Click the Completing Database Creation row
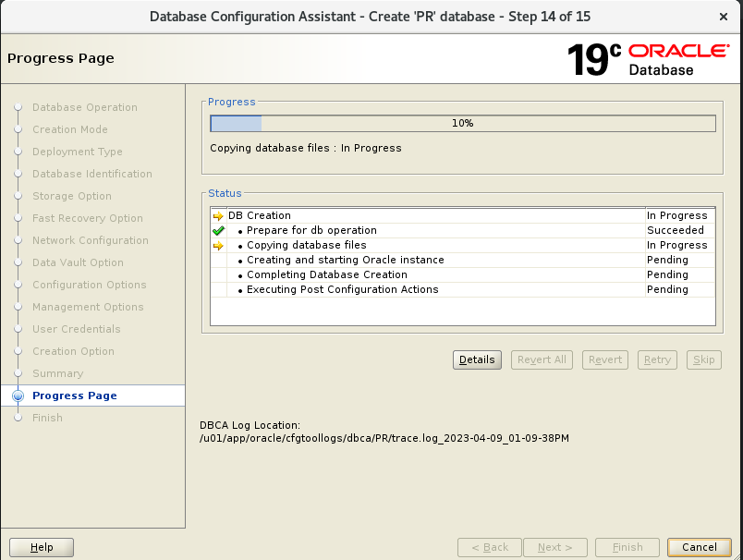Screen dimensions: 743x560 click(x=462, y=274)
